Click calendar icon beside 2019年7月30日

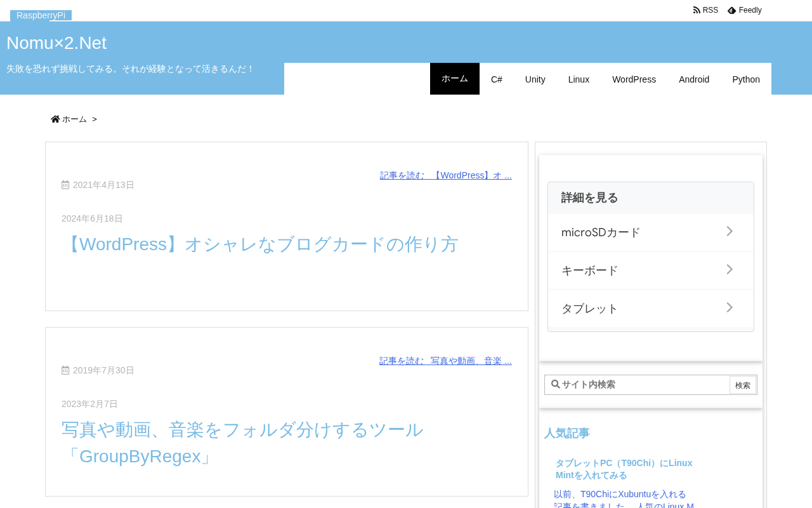tap(65, 370)
